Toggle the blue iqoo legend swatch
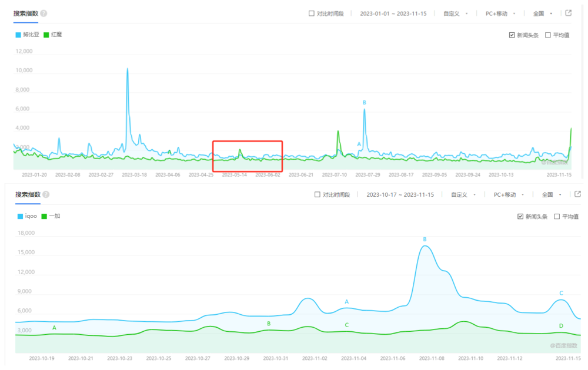The height and width of the screenshot is (370, 588). click(20, 217)
